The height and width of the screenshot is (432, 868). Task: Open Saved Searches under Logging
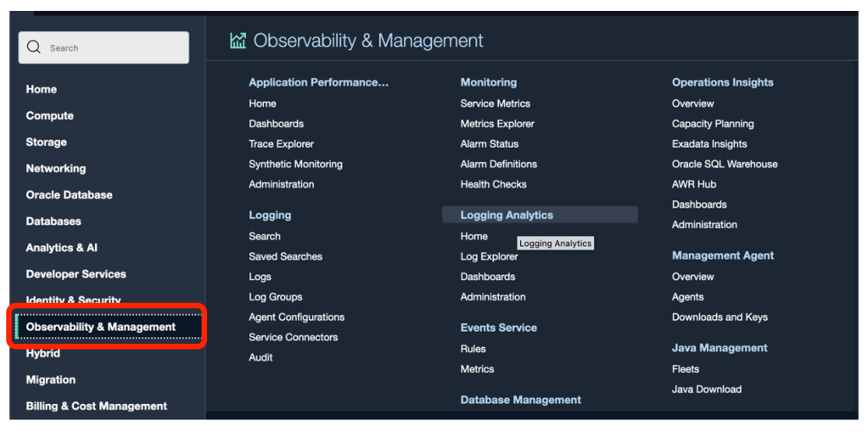(x=285, y=256)
